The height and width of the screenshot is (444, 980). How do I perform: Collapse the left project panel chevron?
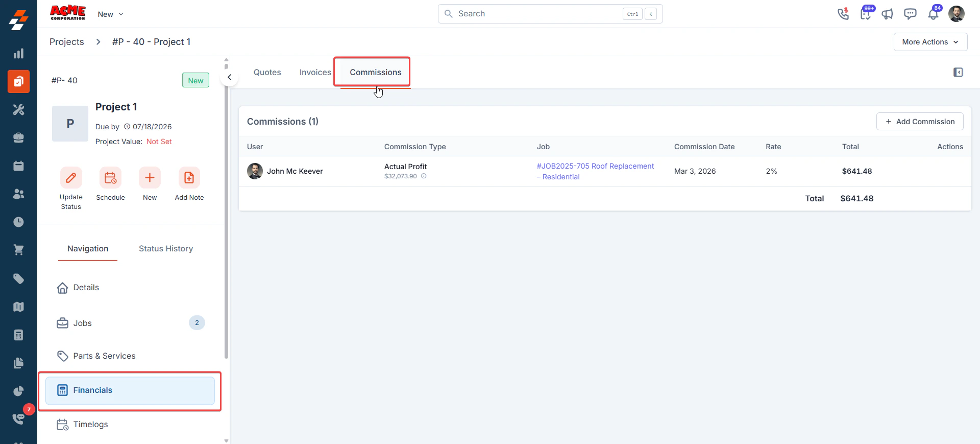[230, 77]
